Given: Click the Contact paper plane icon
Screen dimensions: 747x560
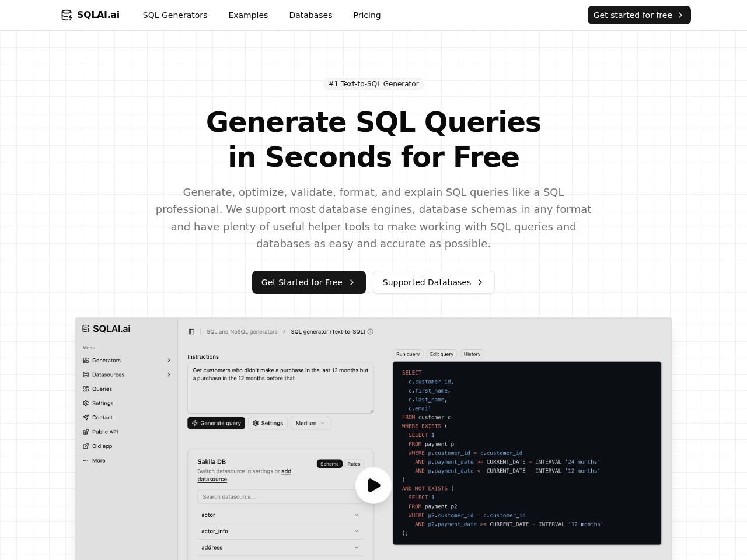Looking at the screenshot, I should click(x=86, y=418).
